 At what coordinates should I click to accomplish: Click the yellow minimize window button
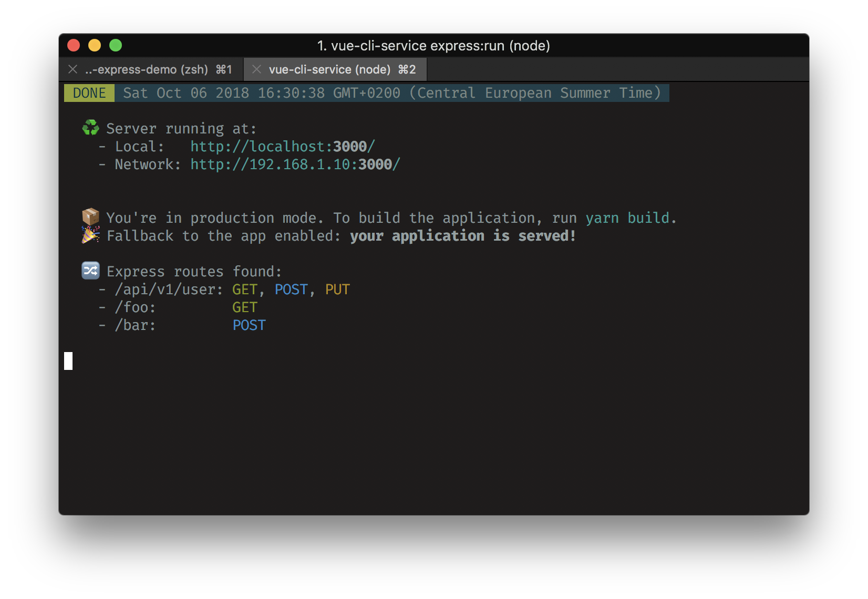(95, 46)
